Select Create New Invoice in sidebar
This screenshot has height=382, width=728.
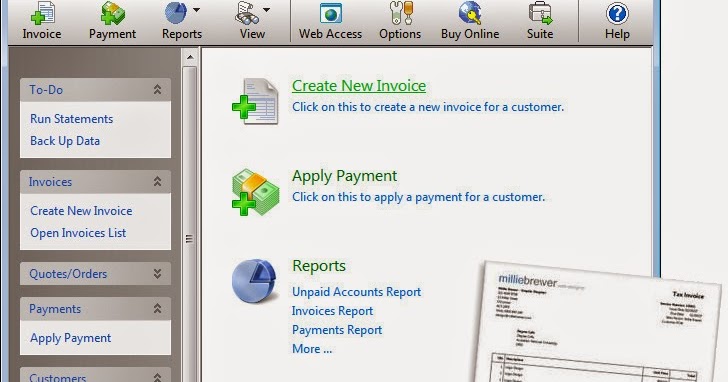tap(81, 211)
